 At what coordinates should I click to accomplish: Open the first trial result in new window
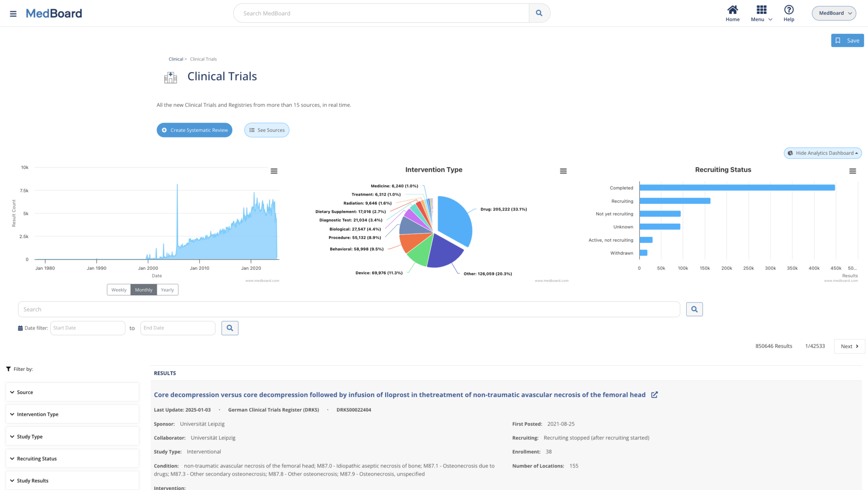[x=654, y=395]
